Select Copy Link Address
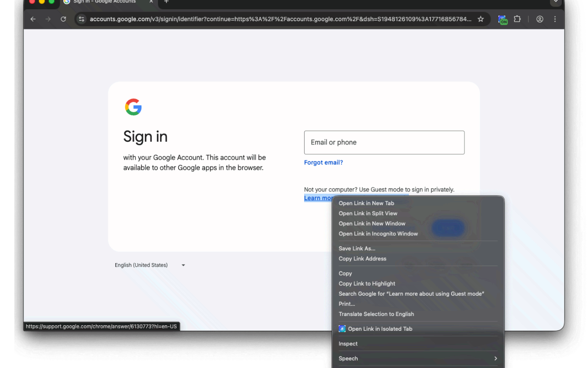The height and width of the screenshot is (368, 588). click(x=418, y=259)
